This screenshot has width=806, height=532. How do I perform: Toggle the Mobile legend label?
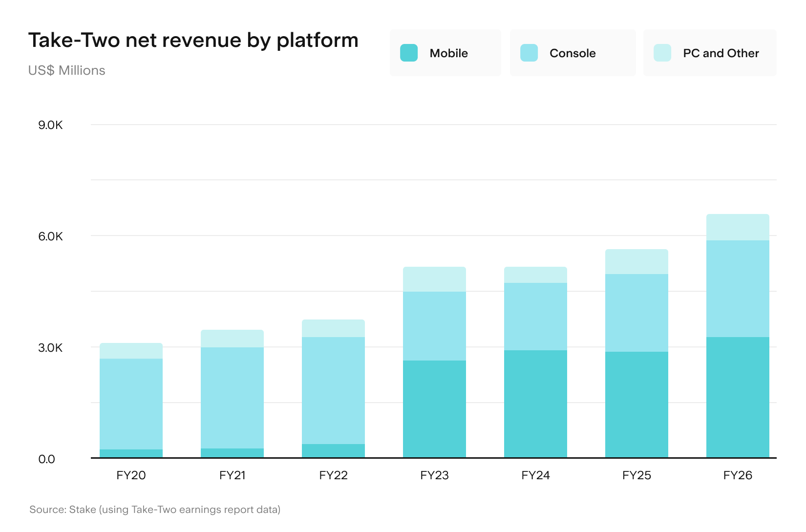point(448,53)
